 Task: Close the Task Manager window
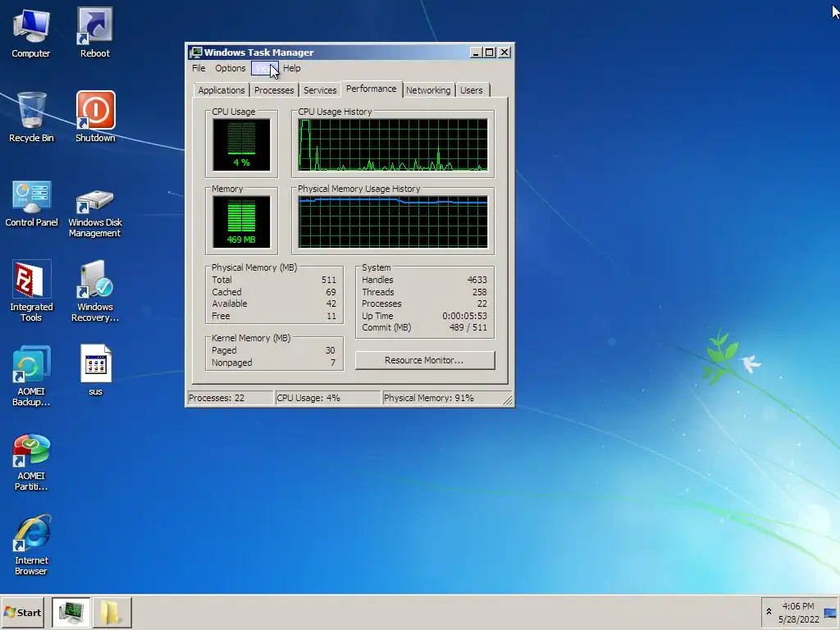504,52
